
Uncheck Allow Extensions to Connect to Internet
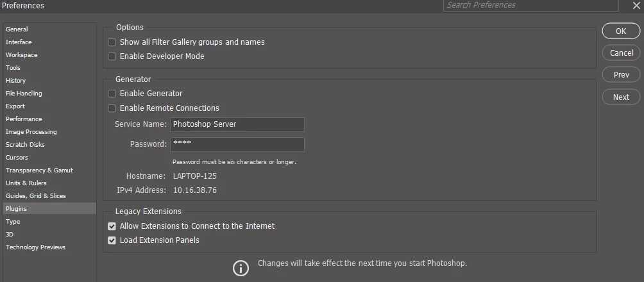[112, 226]
